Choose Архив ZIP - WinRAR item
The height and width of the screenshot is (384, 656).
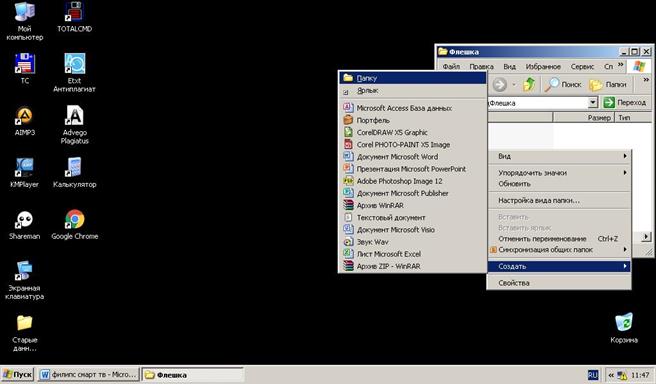412,266
